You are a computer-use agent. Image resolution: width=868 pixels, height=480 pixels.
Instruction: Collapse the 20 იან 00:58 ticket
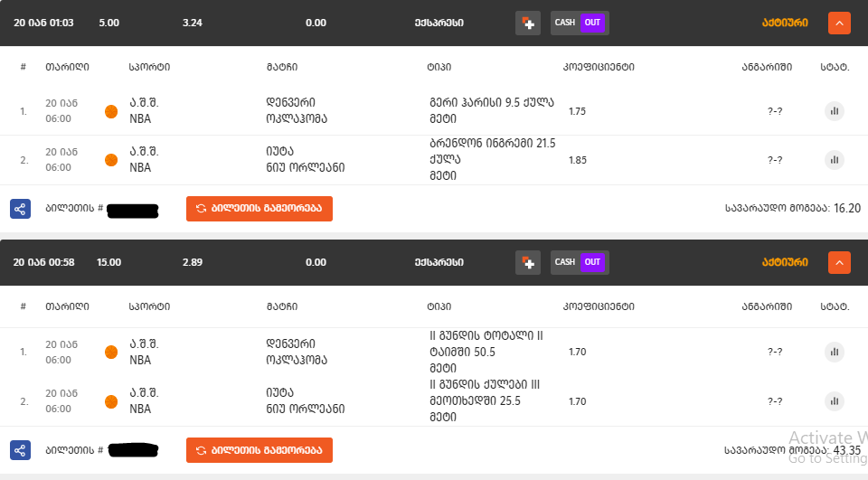click(839, 262)
